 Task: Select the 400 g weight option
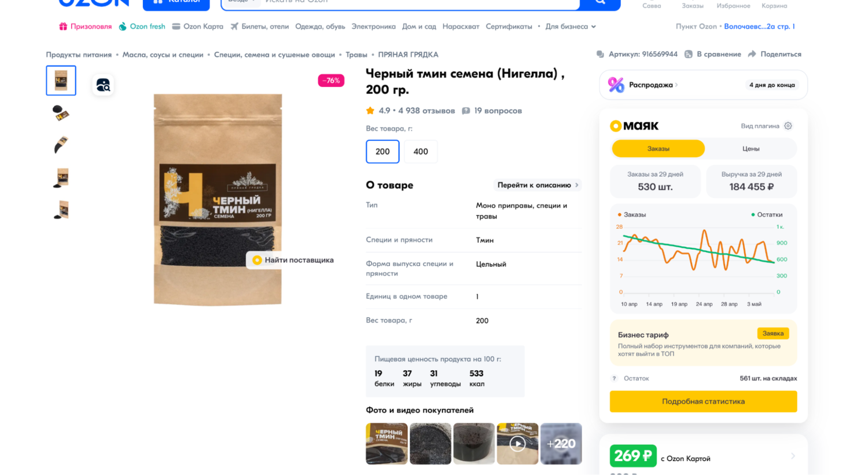421,152
